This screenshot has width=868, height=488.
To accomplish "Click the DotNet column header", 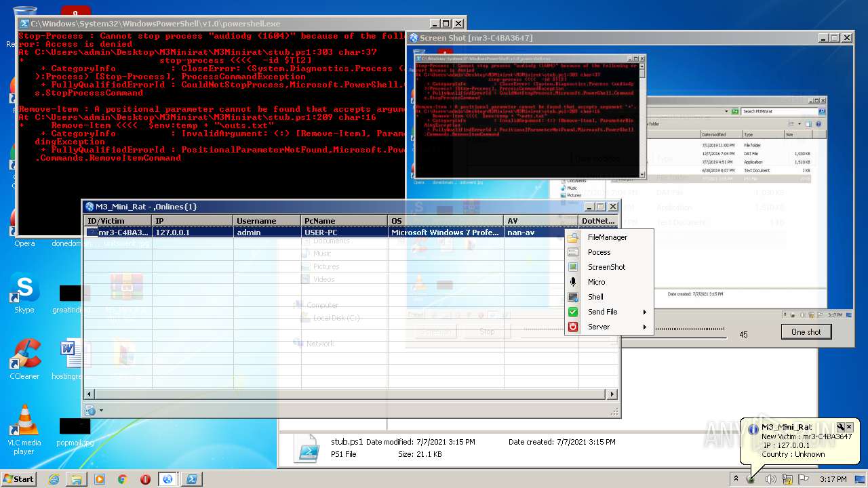I will [598, 221].
